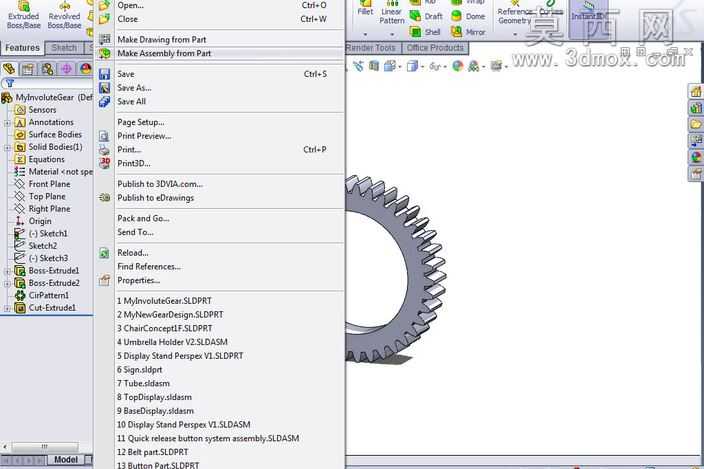The image size is (704, 469).
Task: Switch to the Sketch tab
Action: tap(64, 48)
